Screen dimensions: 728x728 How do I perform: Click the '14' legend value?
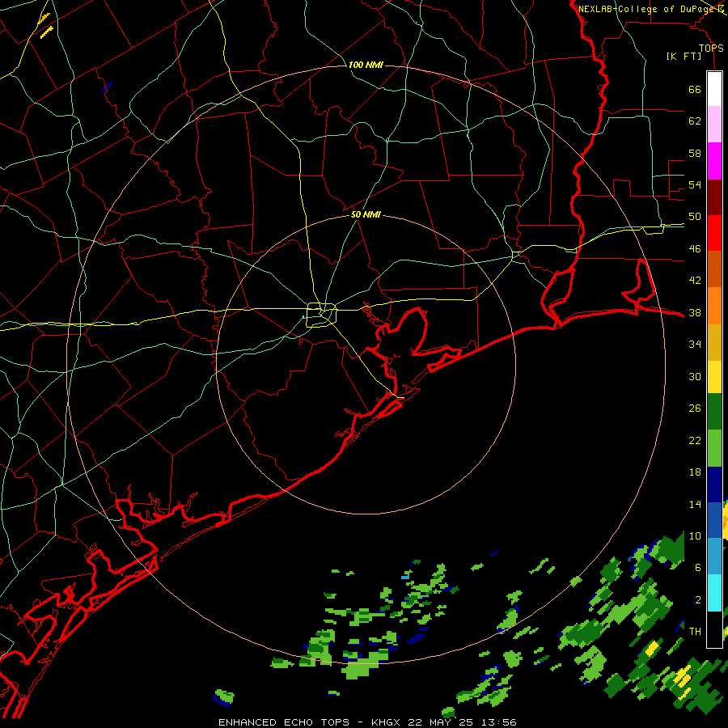tap(695, 504)
